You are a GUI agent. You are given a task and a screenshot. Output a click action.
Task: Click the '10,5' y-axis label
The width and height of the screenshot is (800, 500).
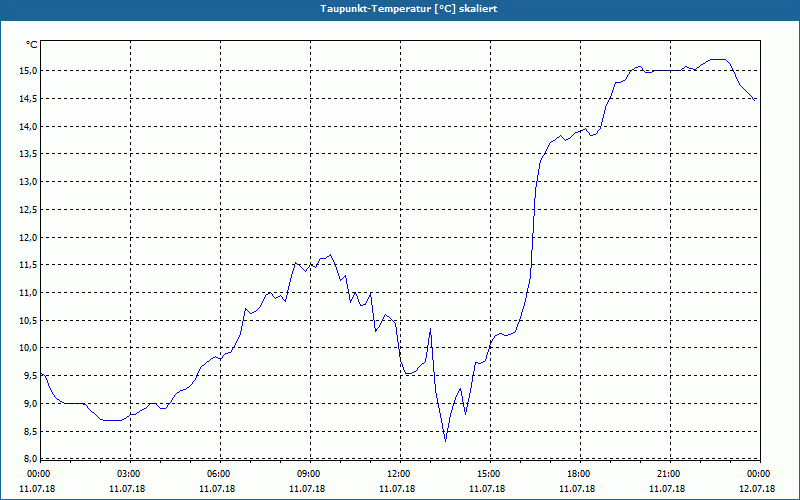tap(29, 320)
